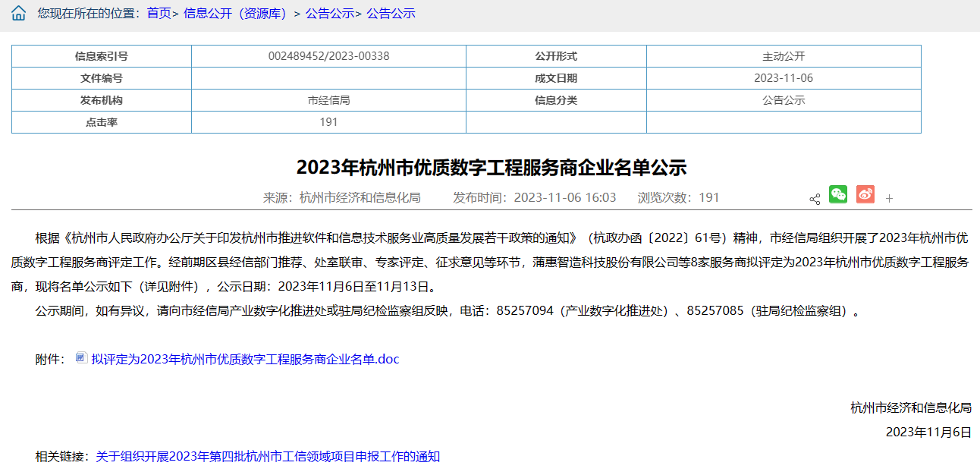Click the 成文日期 value 2023-11-06

(x=784, y=78)
